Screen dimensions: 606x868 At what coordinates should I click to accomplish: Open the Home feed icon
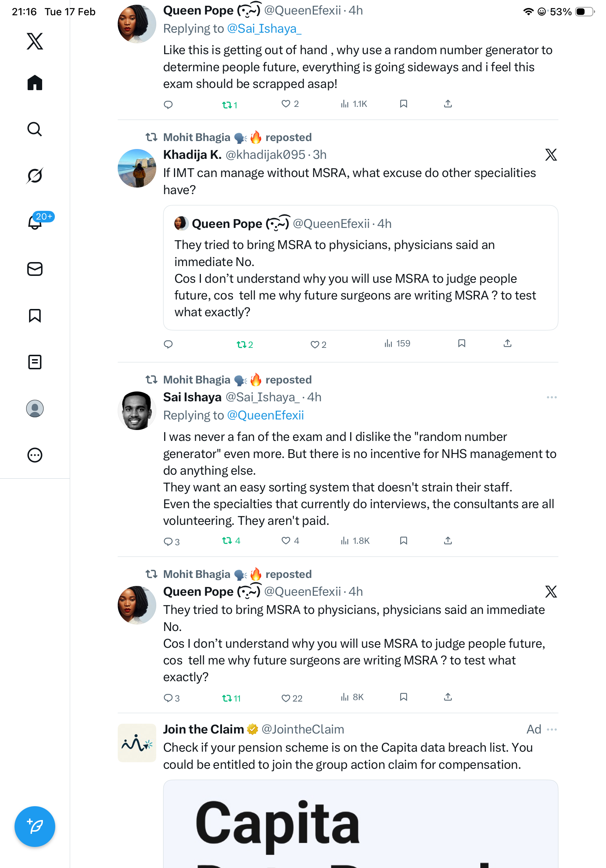tap(35, 83)
